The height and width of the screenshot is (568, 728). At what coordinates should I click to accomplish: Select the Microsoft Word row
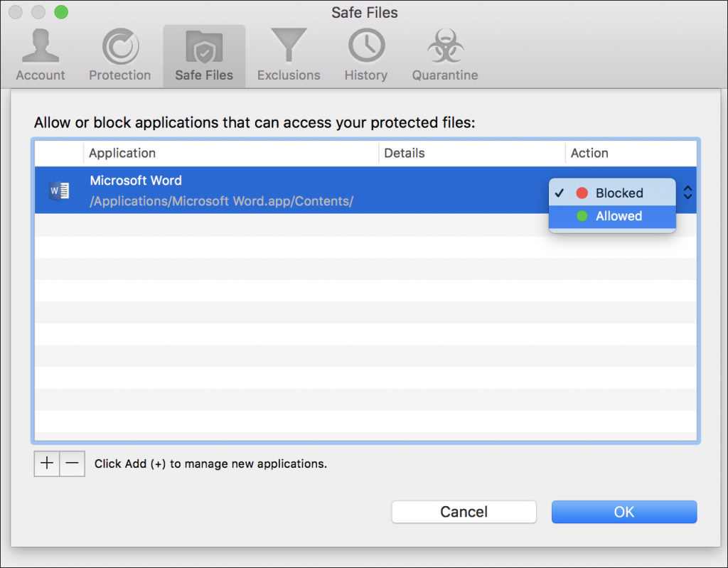point(284,190)
